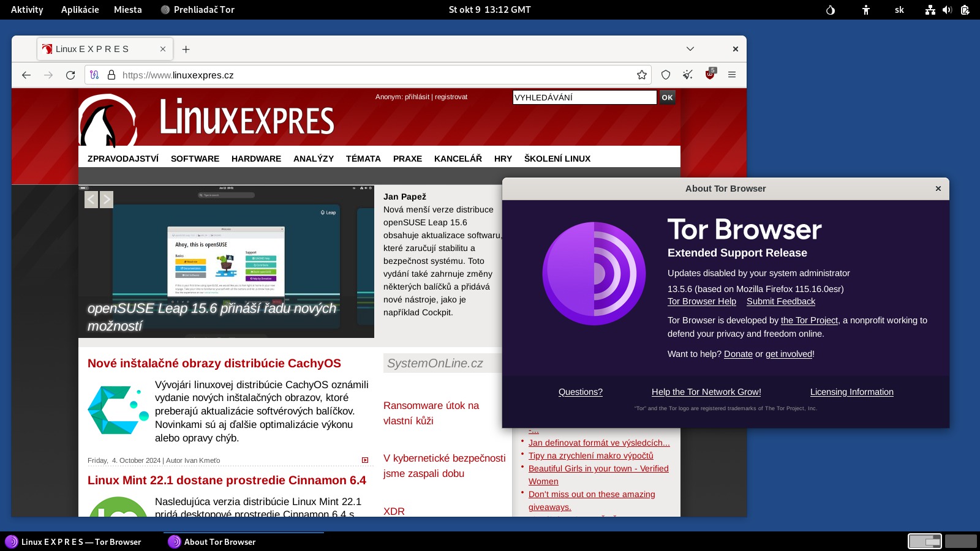Go to the HARDWARE section
Screen dimensions: 980x551
[256, 159]
